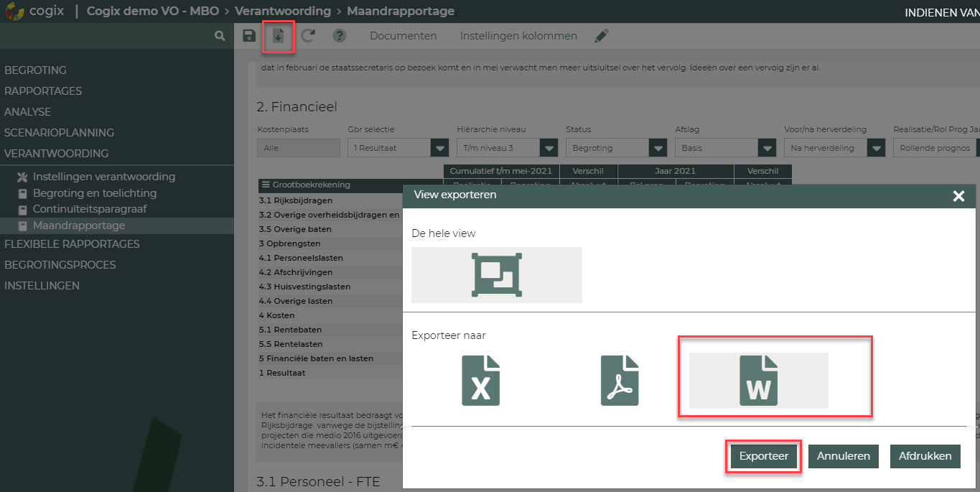This screenshot has width=980, height=492.
Task: Click the Kostenplaats Alle field
Action: point(299,148)
